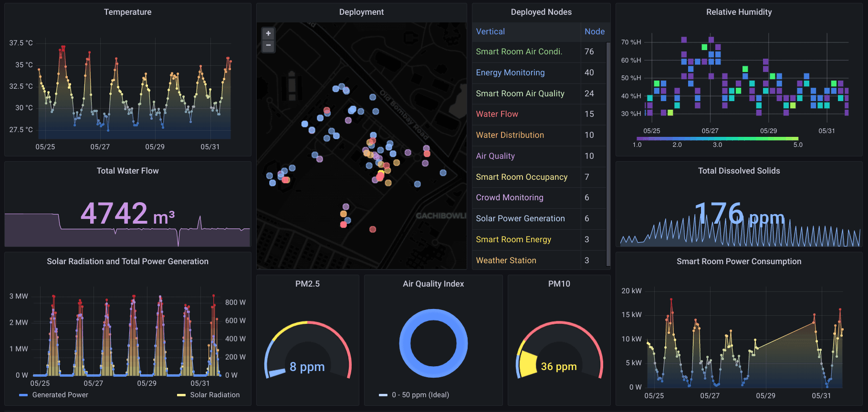Click the Air Quality Index donut ring
This screenshot has width=868, height=412.
click(433, 343)
